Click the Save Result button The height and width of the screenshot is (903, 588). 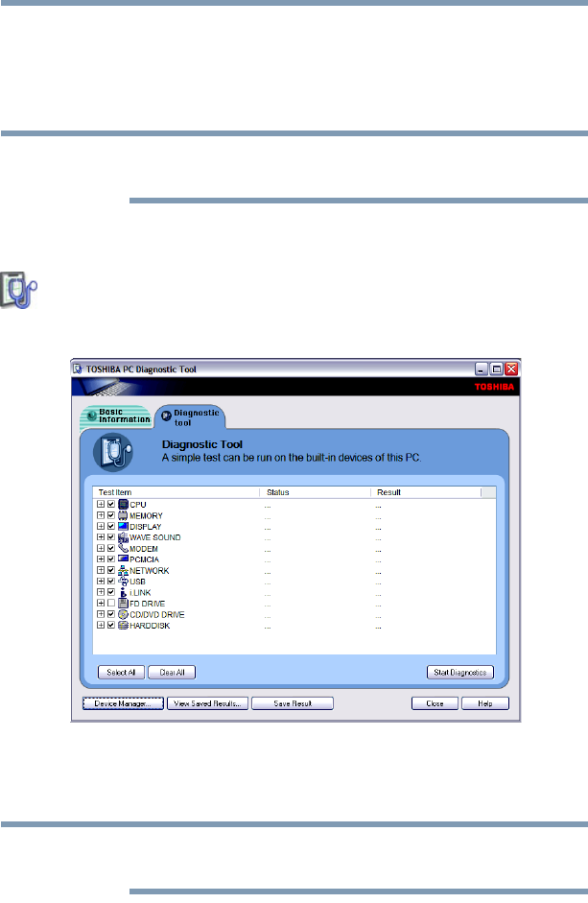(x=293, y=703)
